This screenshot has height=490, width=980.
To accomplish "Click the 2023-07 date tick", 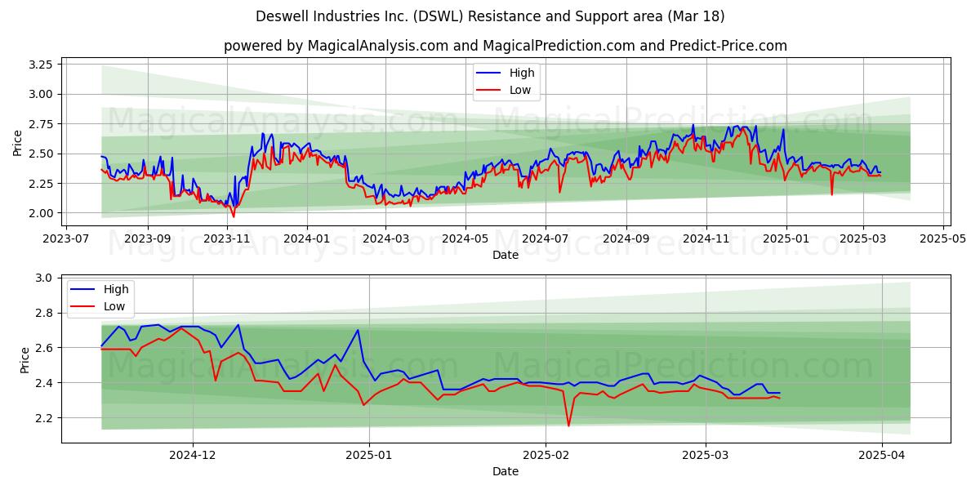I will tap(67, 238).
